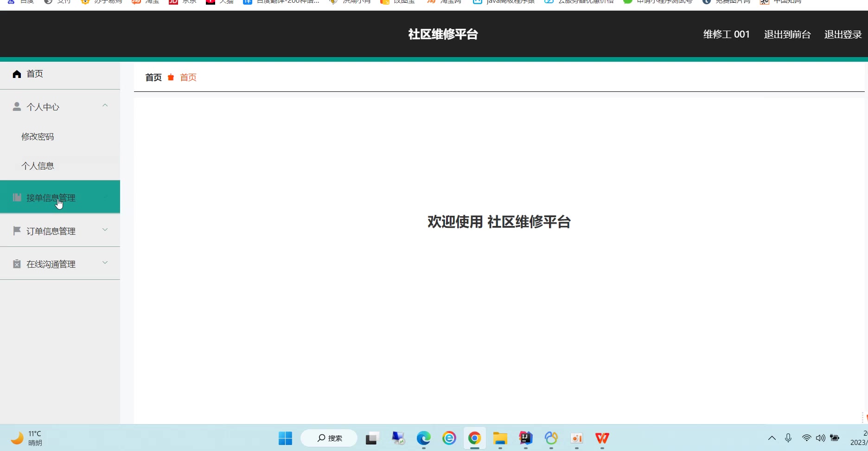Launch WPS Office from the taskbar
Screen dimensions: 868x451
pos(602,438)
